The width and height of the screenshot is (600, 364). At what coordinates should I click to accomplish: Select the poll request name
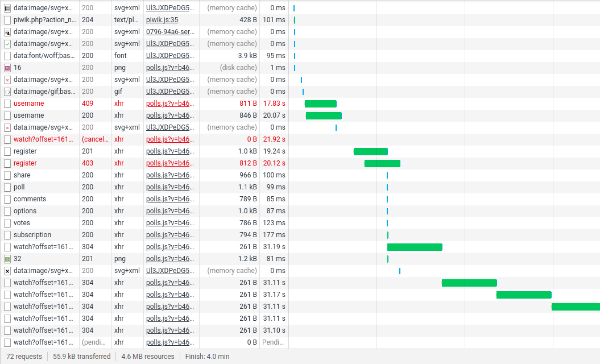pos(19,187)
